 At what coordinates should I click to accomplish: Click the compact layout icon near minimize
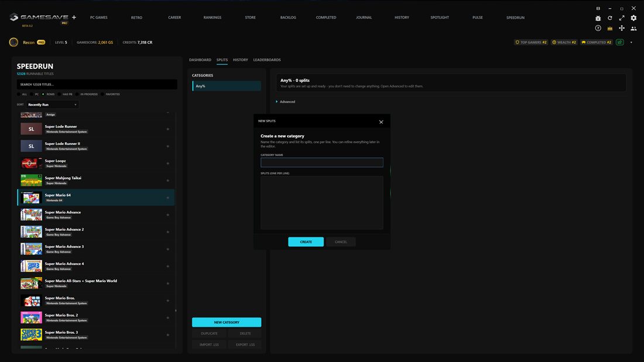click(x=598, y=8)
